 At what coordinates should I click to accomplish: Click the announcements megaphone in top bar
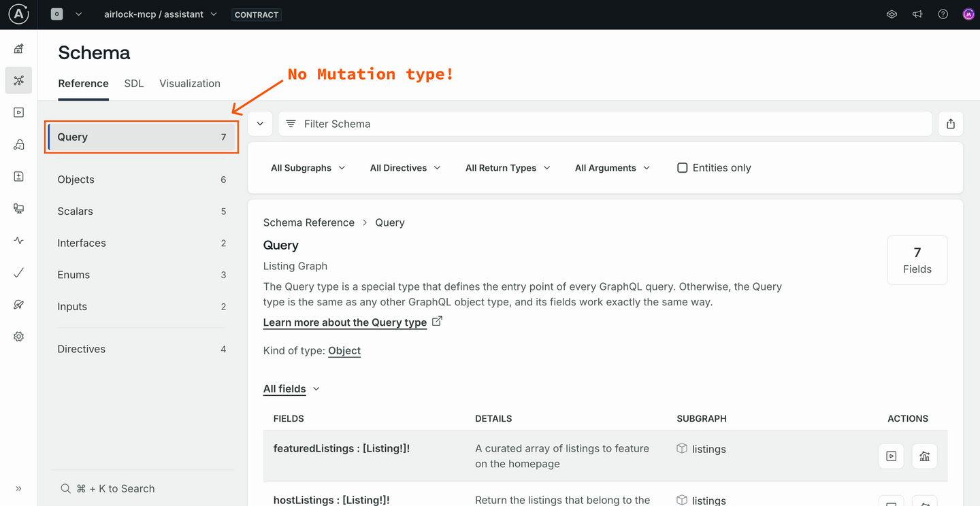917,14
